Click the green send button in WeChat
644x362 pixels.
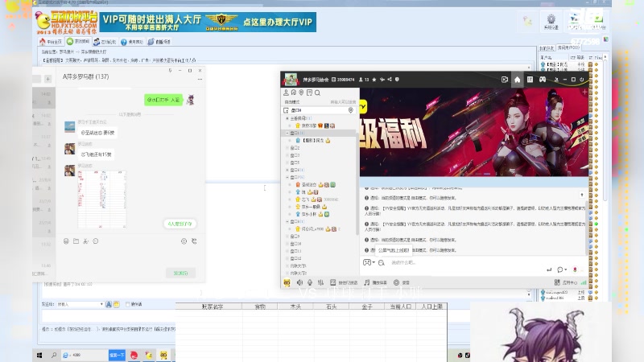tap(180, 273)
